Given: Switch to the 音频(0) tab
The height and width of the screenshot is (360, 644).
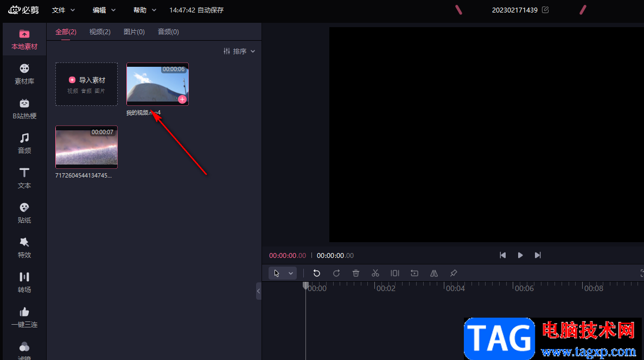Looking at the screenshot, I should [x=168, y=31].
